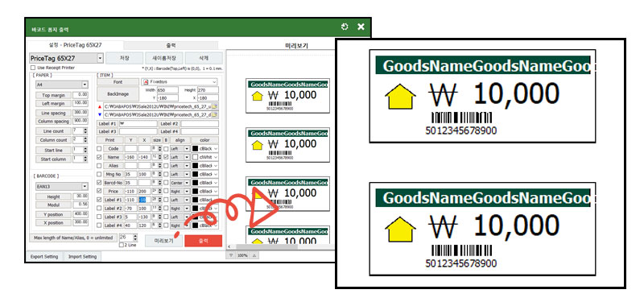The image size is (644, 302).
Task: Click the Start line spinner arrows
Action: (85, 150)
